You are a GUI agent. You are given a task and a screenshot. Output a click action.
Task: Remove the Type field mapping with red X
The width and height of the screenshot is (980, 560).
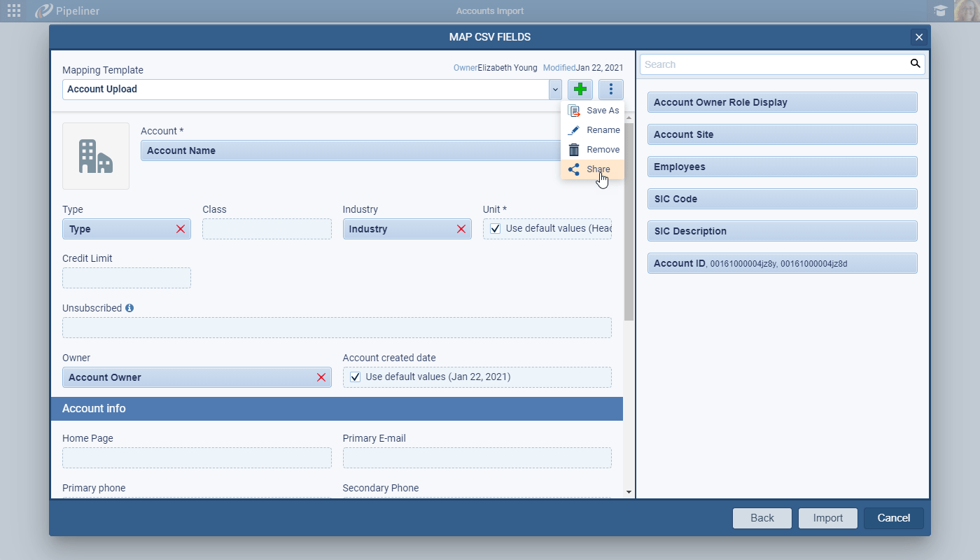[x=181, y=229]
